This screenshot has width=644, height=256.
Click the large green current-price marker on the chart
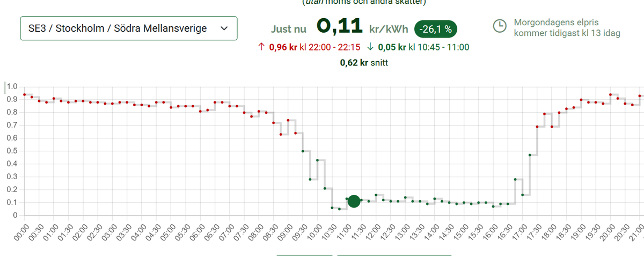[x=354, y=201]
